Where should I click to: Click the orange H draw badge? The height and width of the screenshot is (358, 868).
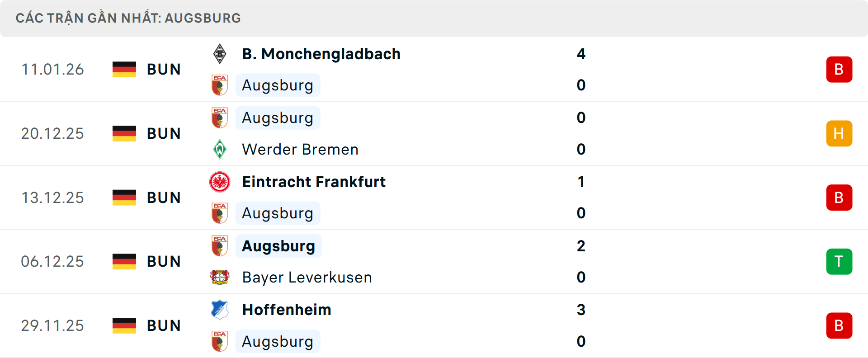[839, 133]
